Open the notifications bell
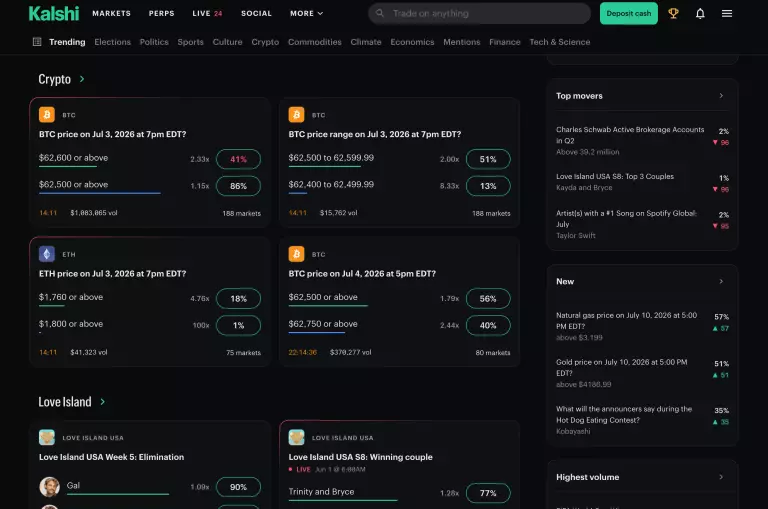This screenshot has width=768, height=509. coord(700,14)
